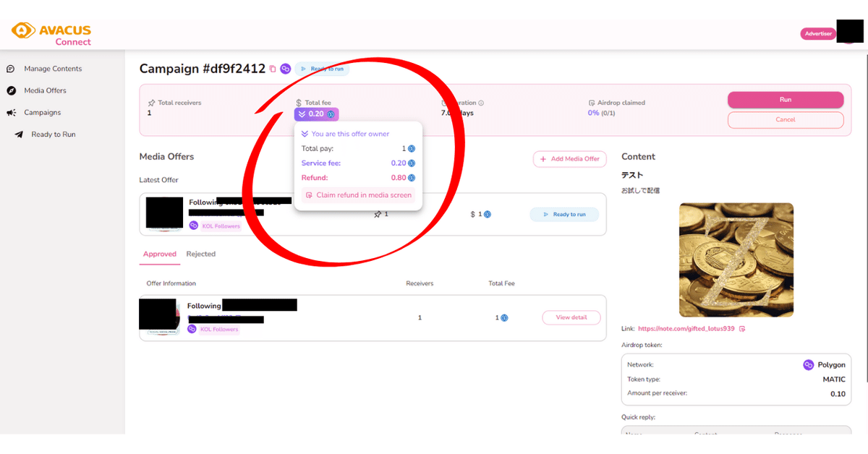Click the coin icon next to Total pay 1
This screenshot has height=454, width=868.
click(x=412, y=149)
